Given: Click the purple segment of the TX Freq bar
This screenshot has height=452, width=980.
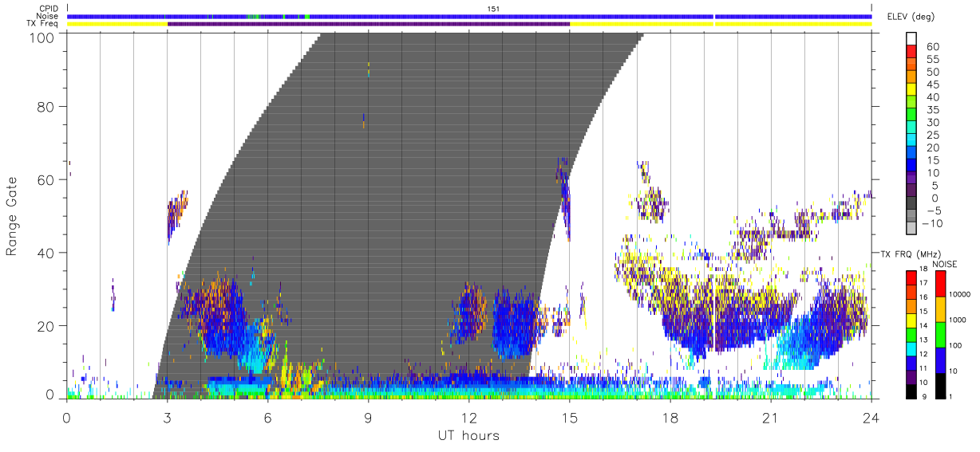Looking at the screenshot, I should tap(369, 24).
